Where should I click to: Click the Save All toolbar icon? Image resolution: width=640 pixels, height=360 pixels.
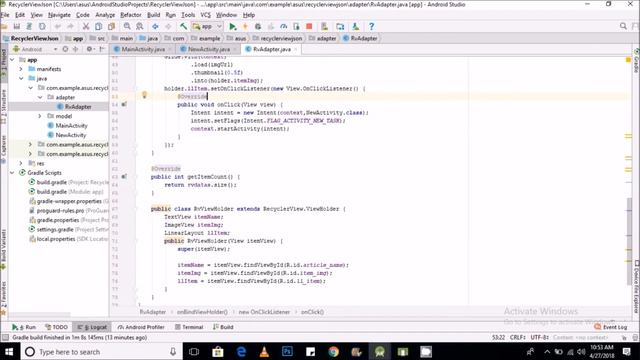point(17,26)
